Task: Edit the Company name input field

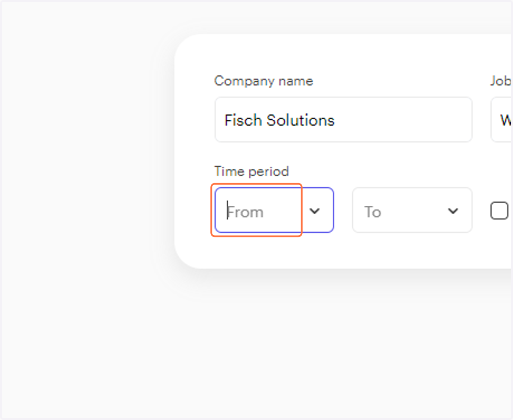Action: (343, 119)
